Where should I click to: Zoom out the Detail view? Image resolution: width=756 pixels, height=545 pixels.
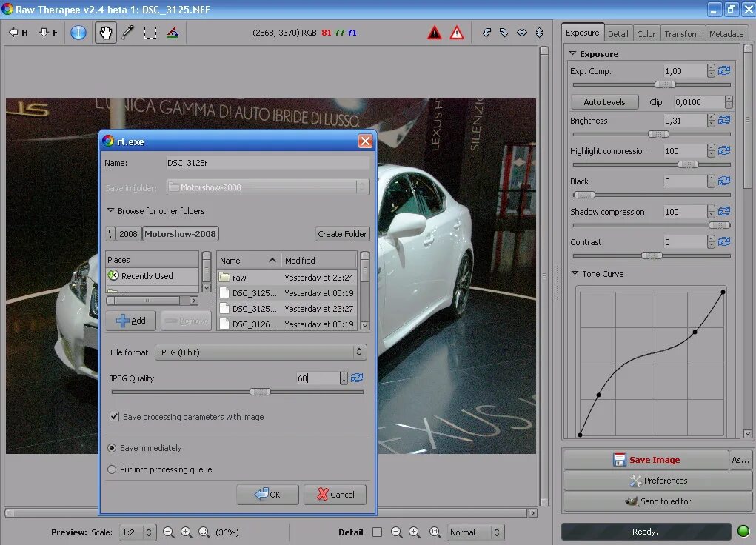396,532
